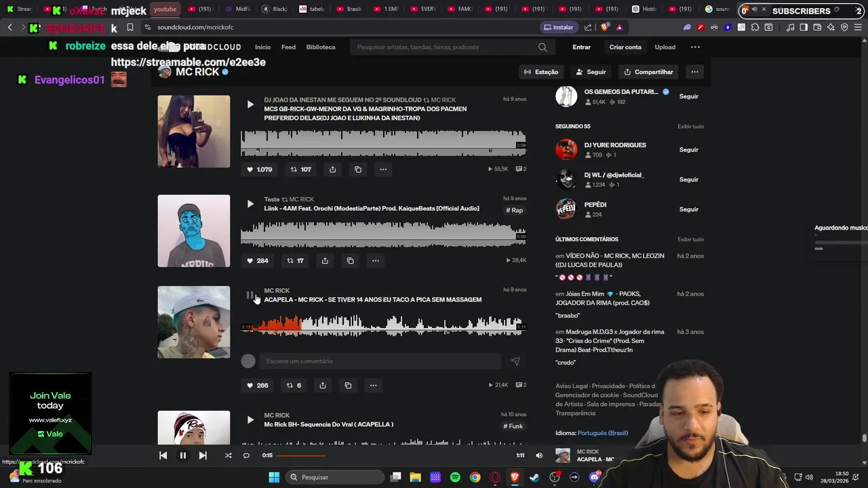Expand Últimos comentários with Exibir tudo
Screen dimensions: 868x488
click(690, 239)
